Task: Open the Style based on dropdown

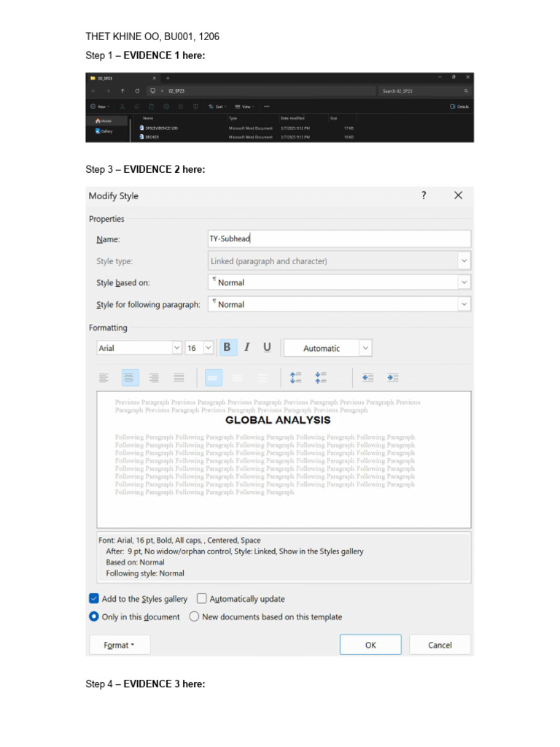Action: click(x=464, y=282)
